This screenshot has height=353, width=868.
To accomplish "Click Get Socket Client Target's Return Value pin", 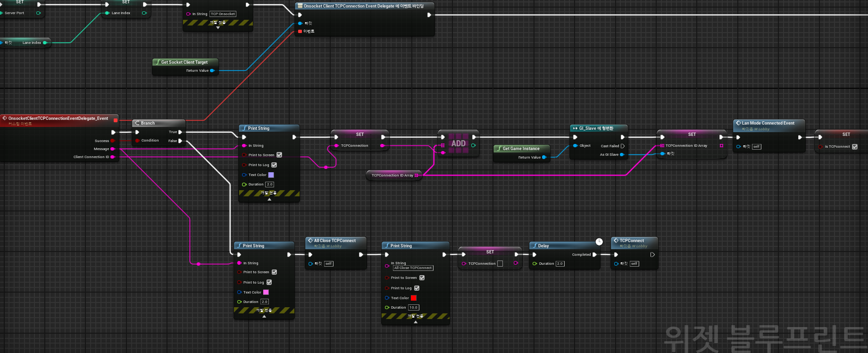I will tap(212, 70).
